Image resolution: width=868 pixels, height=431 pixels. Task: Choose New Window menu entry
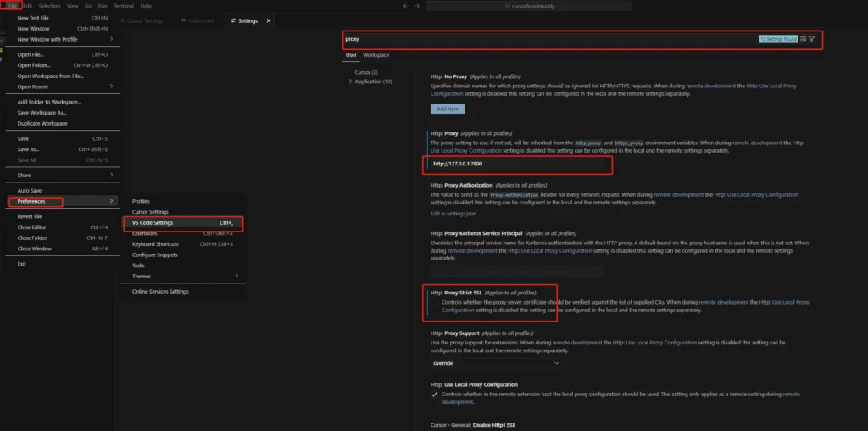tap(62, 29)
